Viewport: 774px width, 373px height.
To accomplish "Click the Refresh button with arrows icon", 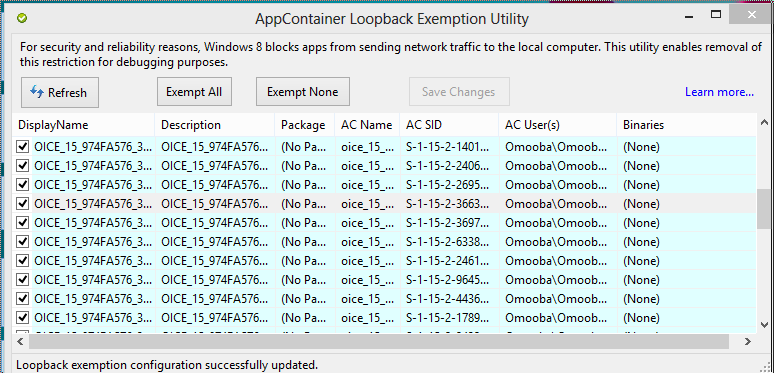I will (60, 92).
